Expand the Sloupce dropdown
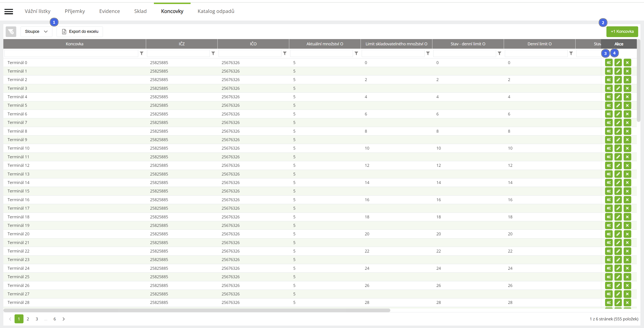 [36, 31]
